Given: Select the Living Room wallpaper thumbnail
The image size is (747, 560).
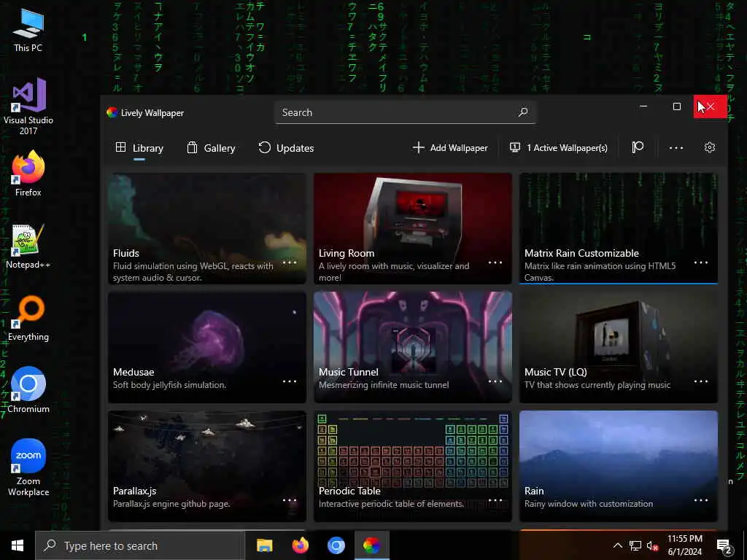Looking at the screenshot, I should point(413,228).
